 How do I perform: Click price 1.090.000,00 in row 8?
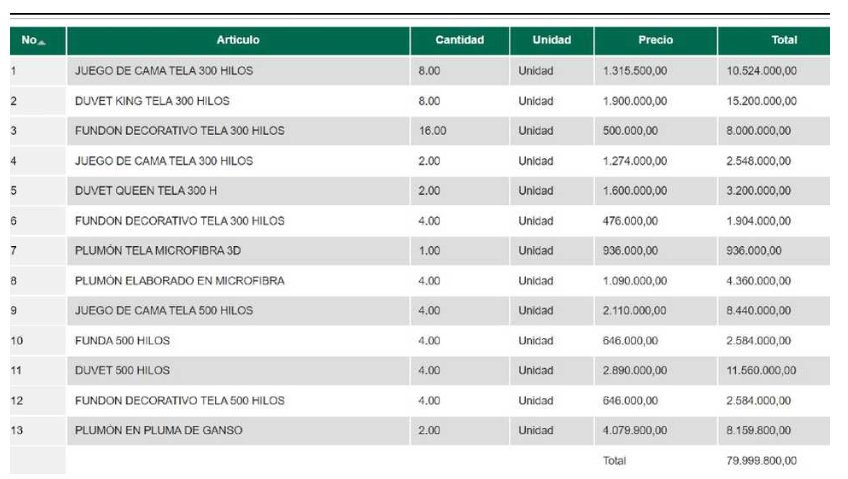(x=635, y=281)
